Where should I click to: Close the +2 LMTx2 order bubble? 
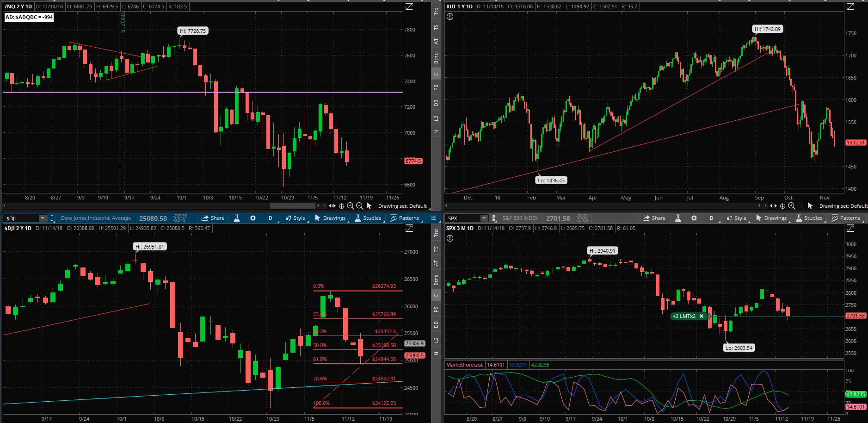(701, 316)
